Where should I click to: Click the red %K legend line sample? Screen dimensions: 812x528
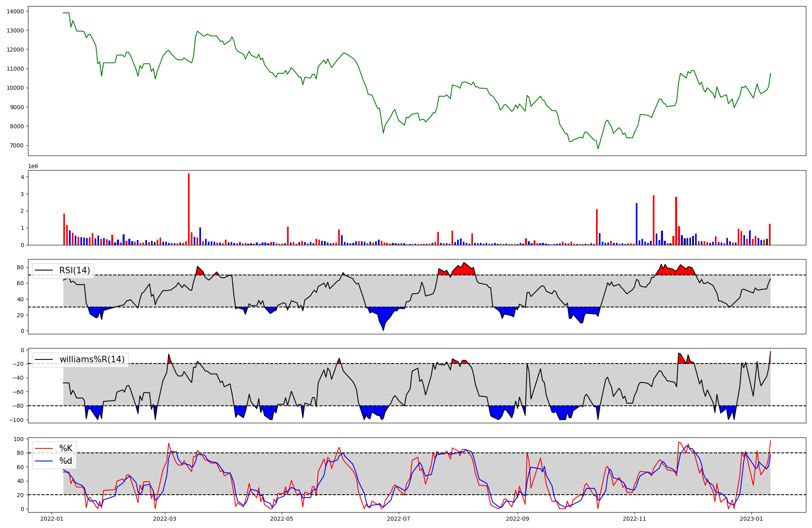pyautogui.click(x=44, y=448)
